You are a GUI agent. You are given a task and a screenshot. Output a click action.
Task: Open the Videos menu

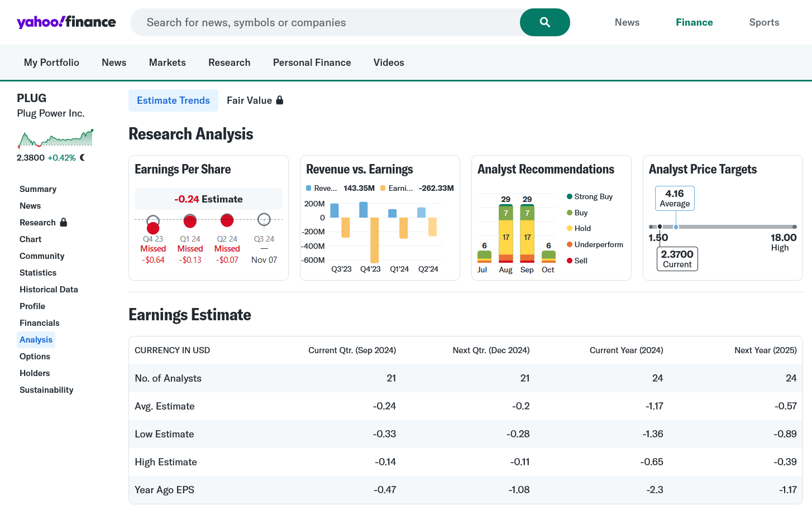coord(389,62)
